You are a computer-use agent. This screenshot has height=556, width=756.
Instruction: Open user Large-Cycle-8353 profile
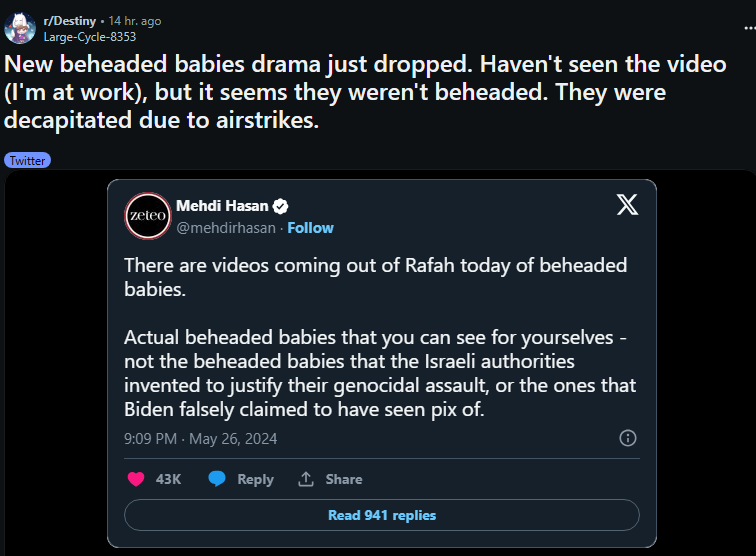coord(90,37)
